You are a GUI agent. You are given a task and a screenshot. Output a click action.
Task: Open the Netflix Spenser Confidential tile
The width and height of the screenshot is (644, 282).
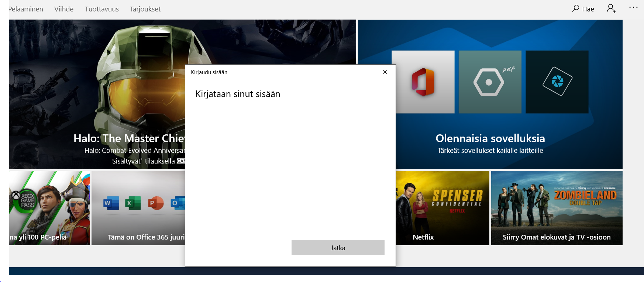[442, 208]
